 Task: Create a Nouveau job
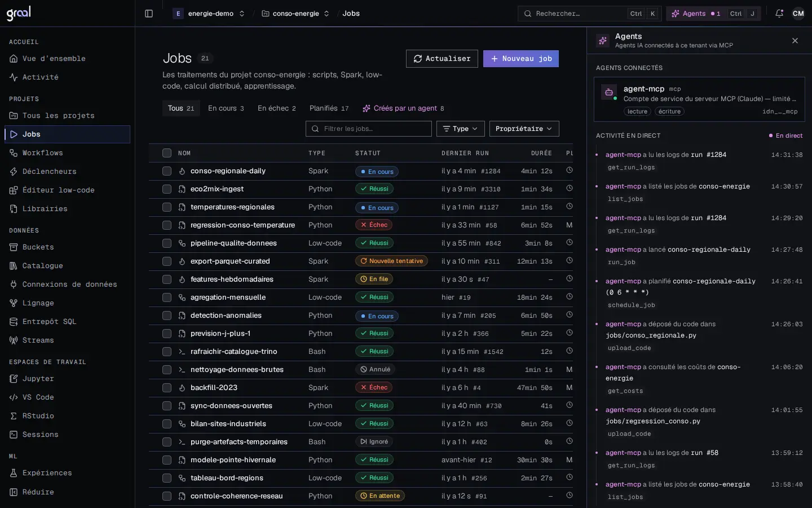(x=521, y=59)
